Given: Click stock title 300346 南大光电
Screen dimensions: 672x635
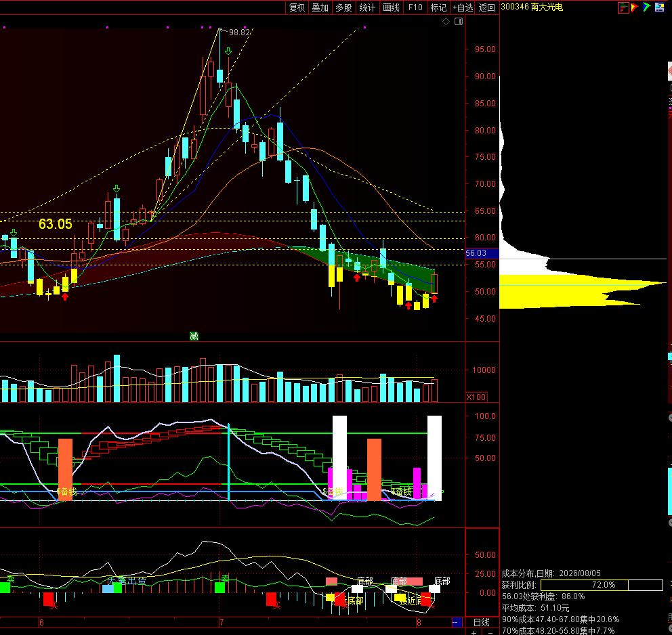Looking at the screenshot, I should (531, 7).
